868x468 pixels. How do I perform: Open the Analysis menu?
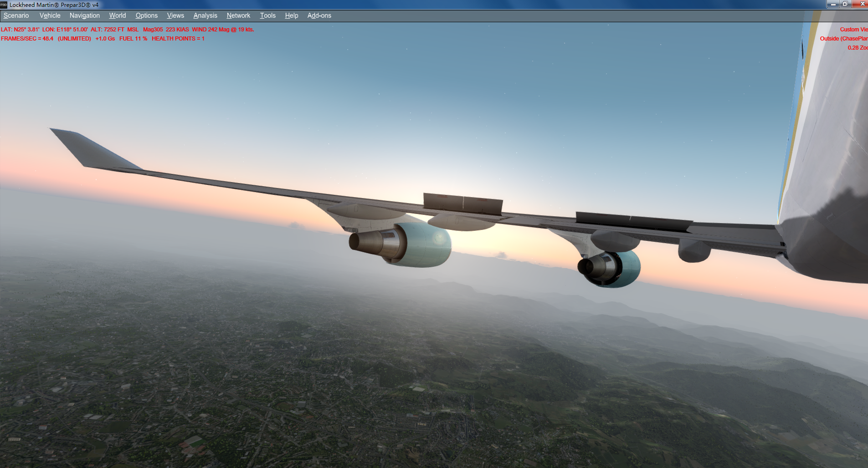[205, 15]
